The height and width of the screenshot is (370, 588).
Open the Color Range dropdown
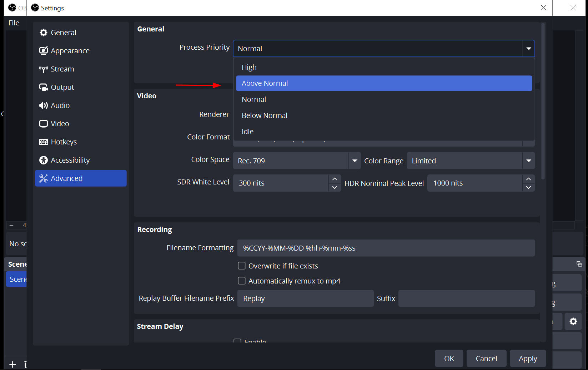(x=528, y=161)
